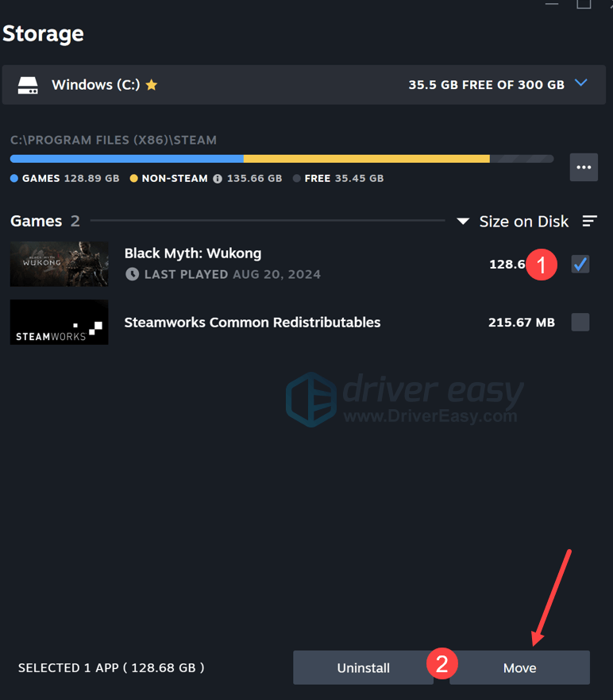The width and height of the screenshot is (613, 700).
Task: Open the three-dot storage options menu
Action: click(x=584, y=168)
